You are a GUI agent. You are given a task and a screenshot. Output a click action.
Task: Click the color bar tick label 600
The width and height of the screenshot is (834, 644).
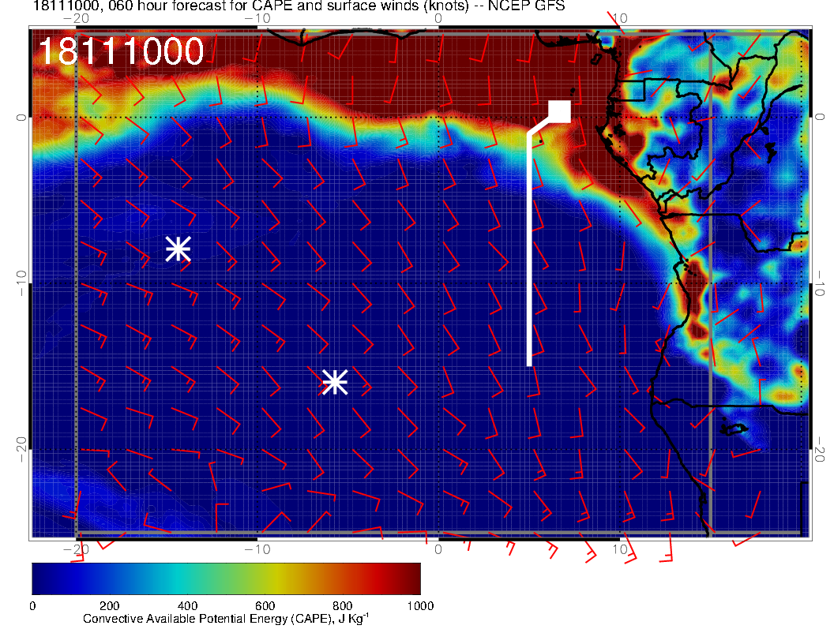click(265, 606)
